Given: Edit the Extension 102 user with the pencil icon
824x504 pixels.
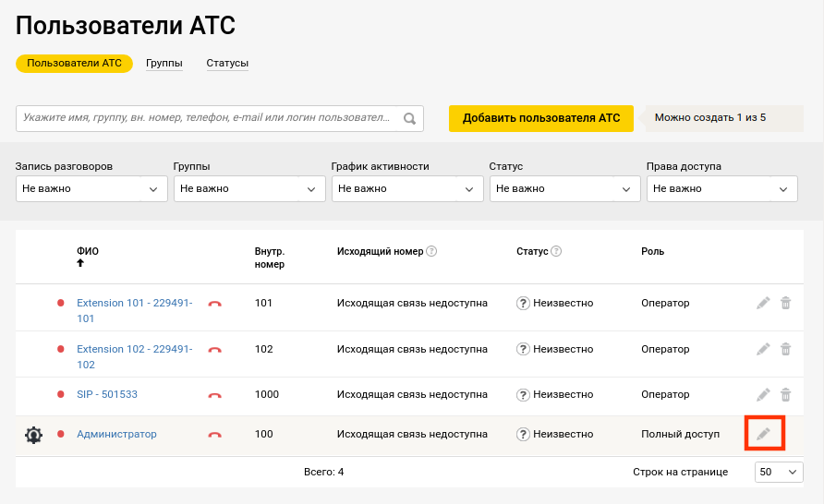Looking at the screenshot, I should [763, 349].
